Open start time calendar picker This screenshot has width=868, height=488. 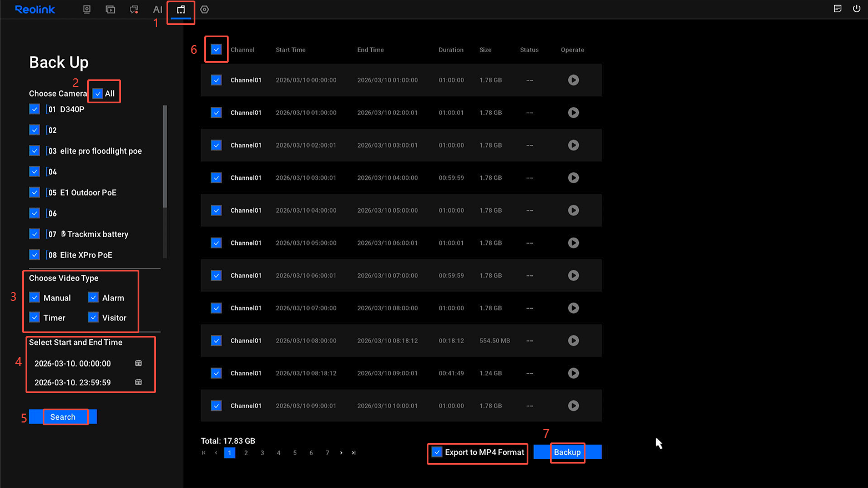[x=139, y=363]
